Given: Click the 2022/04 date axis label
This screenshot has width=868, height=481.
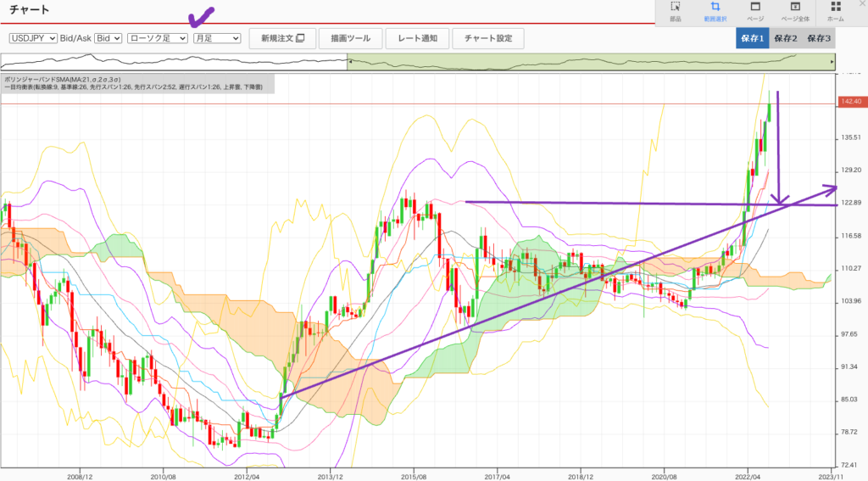Looking at the screenshot, I should (748, 476).
